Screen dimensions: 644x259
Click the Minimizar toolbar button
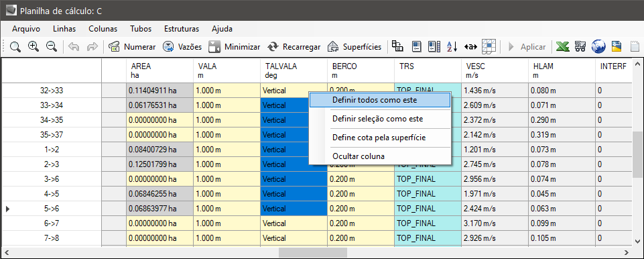[234, 47]
